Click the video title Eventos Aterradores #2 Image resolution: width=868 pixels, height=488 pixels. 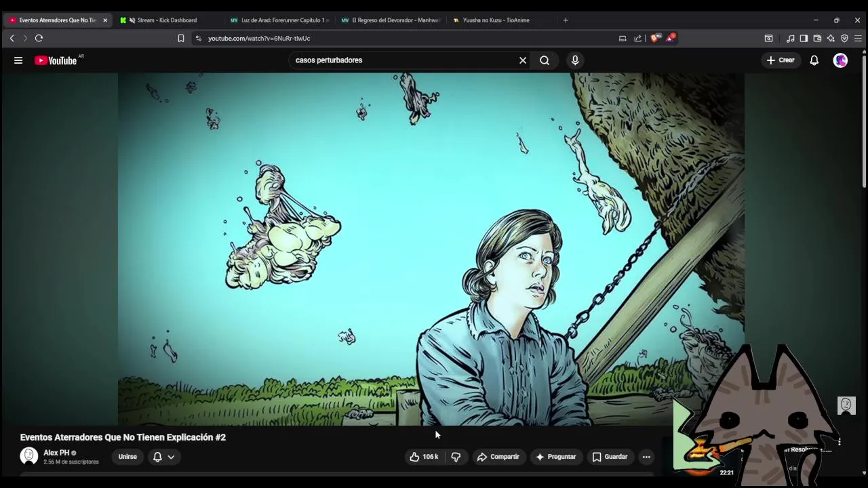(x=123, y=437)
